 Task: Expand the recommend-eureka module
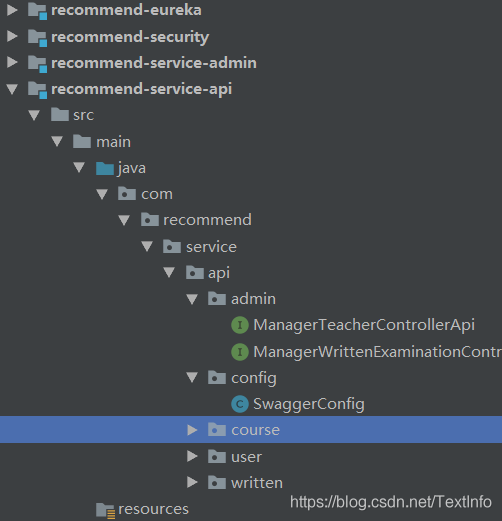click(12, 10)
